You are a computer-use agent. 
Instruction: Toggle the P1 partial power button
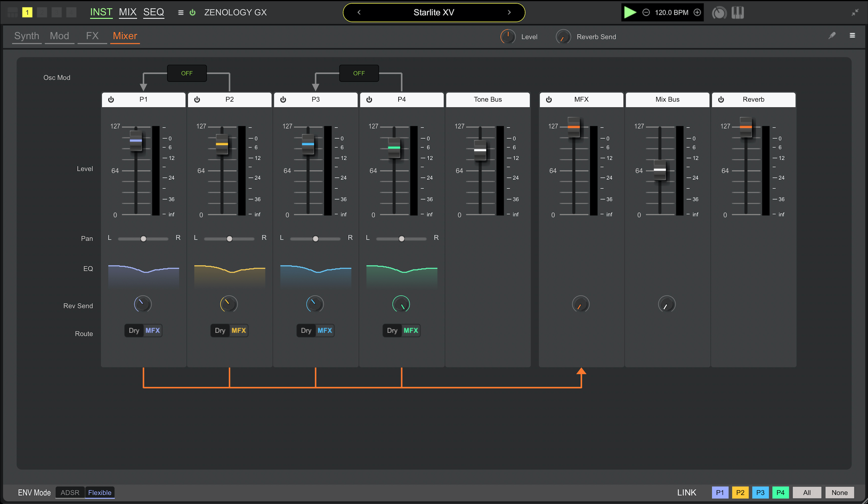tap(111, 100)
